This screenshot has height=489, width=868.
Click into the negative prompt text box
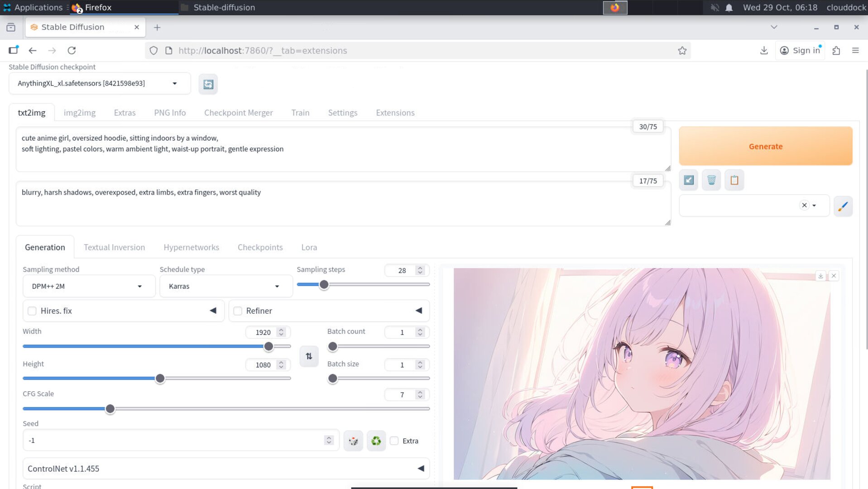(343, 204)
